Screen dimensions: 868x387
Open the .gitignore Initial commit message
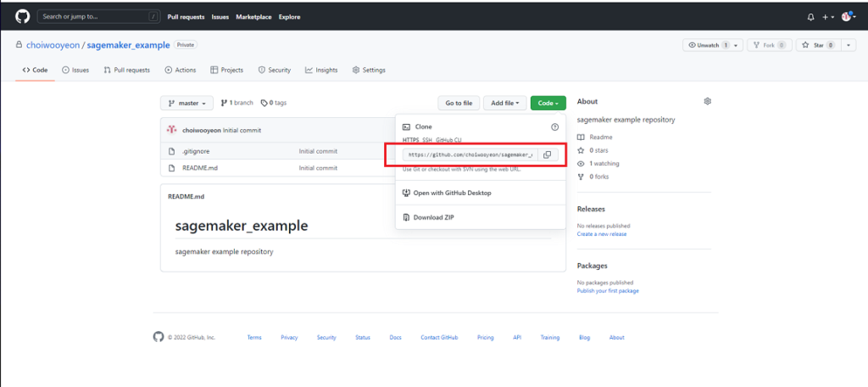pos(318,151)
